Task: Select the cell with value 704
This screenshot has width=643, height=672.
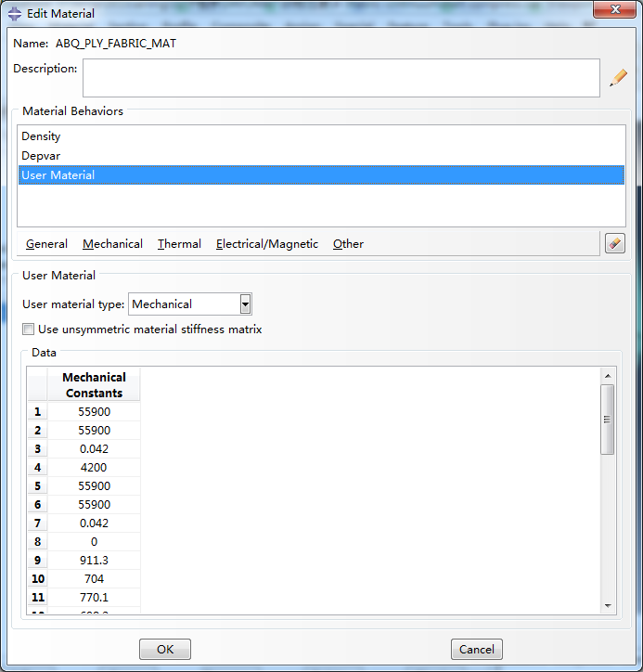Action: (x=95, y=579)
